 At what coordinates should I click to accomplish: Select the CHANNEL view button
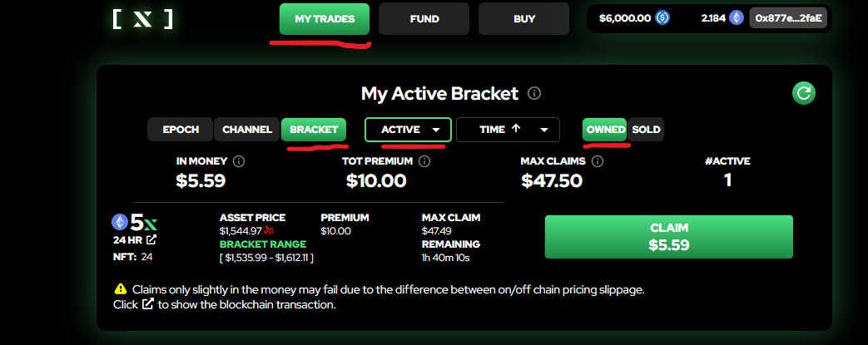coord(247,130)
